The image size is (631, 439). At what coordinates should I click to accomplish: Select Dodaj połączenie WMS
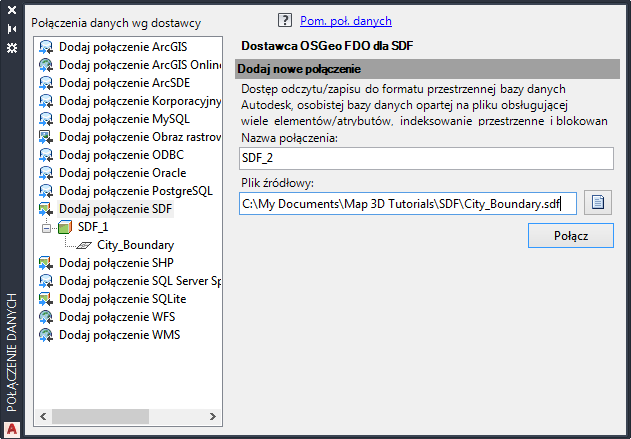[120, 335]
